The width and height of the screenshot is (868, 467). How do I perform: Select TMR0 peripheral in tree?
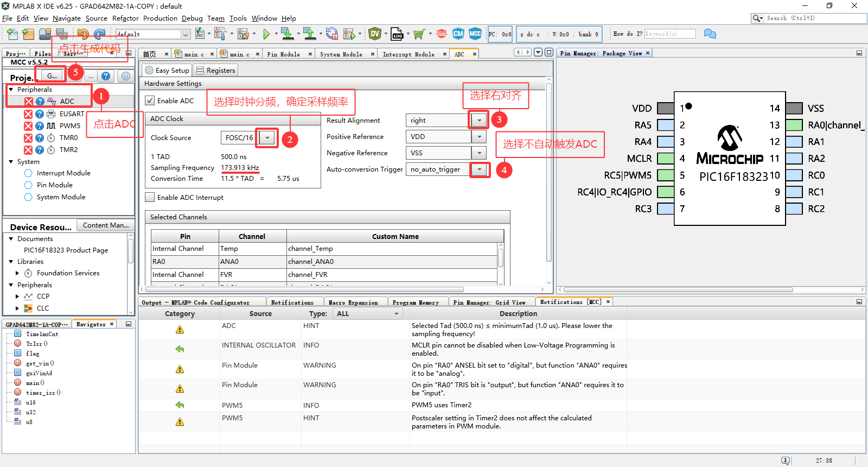[x=69, y=138]
